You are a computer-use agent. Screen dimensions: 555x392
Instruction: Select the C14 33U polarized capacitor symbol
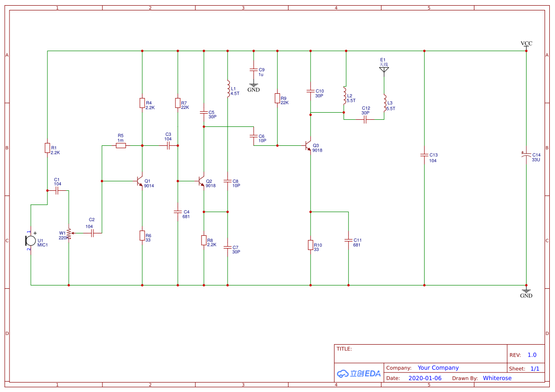point(526,155)
